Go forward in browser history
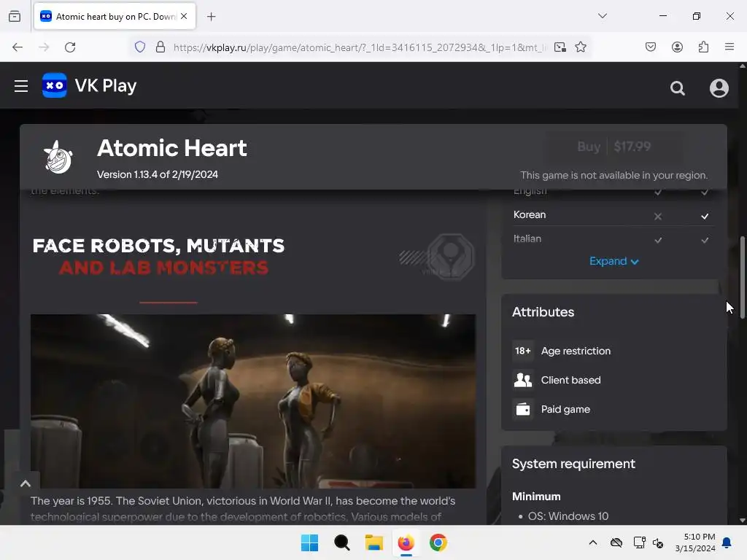The image size is (747, 560). (44, 47)
